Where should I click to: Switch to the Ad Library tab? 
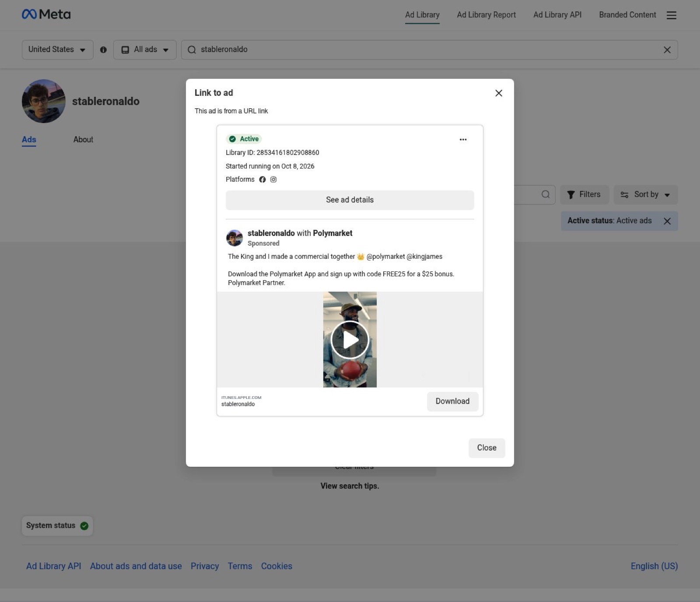[x=422, y=15]
